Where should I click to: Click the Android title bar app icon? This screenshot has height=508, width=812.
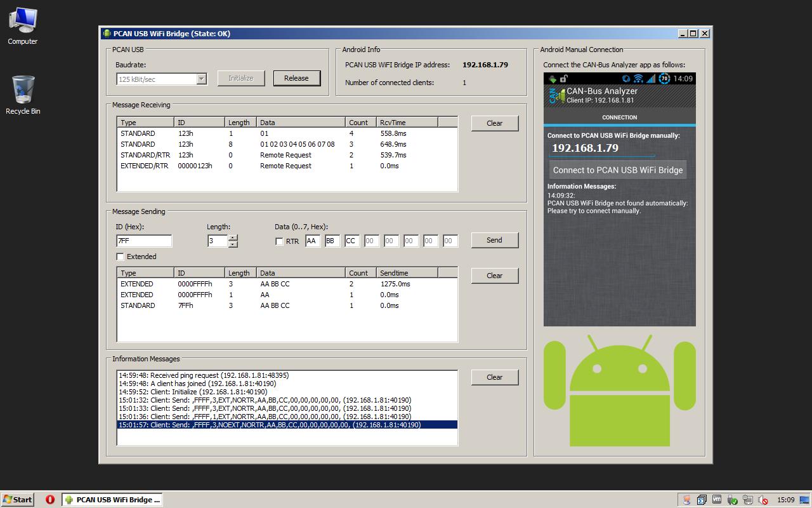(107, 34)
